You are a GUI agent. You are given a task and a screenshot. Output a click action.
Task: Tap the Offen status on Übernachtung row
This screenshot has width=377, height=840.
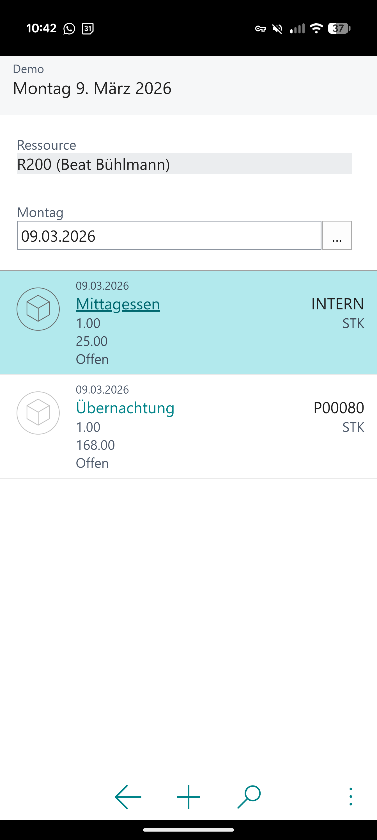pos(92,463)
